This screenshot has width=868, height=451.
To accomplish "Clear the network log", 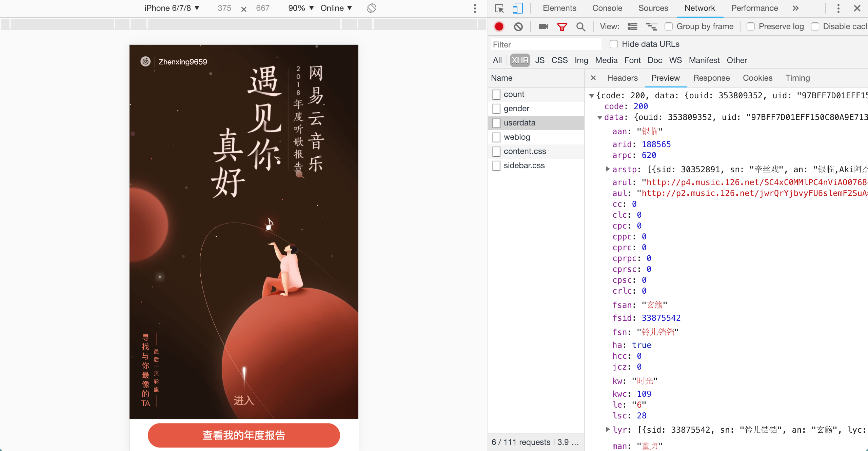I will click(x=518, y=26).
